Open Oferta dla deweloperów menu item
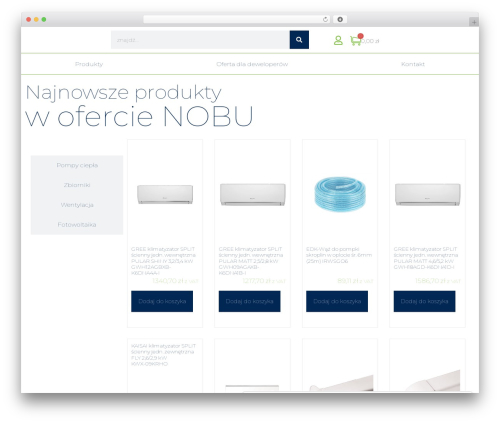Image resolution: width=500 pixels, height=423 pixels. 252,64
